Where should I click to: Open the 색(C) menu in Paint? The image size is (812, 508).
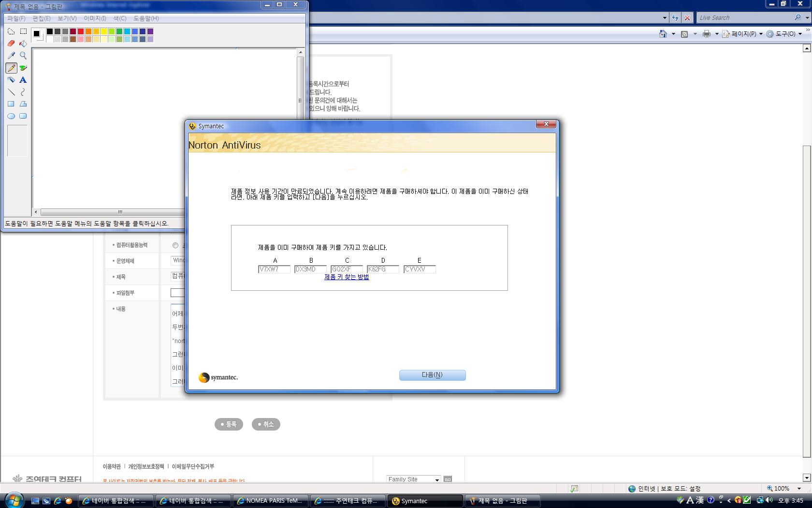(120, 18)
